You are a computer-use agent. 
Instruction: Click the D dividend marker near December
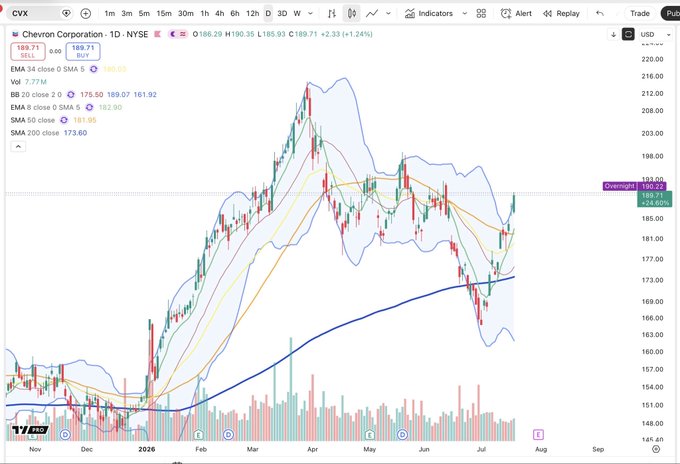point(65,434)
